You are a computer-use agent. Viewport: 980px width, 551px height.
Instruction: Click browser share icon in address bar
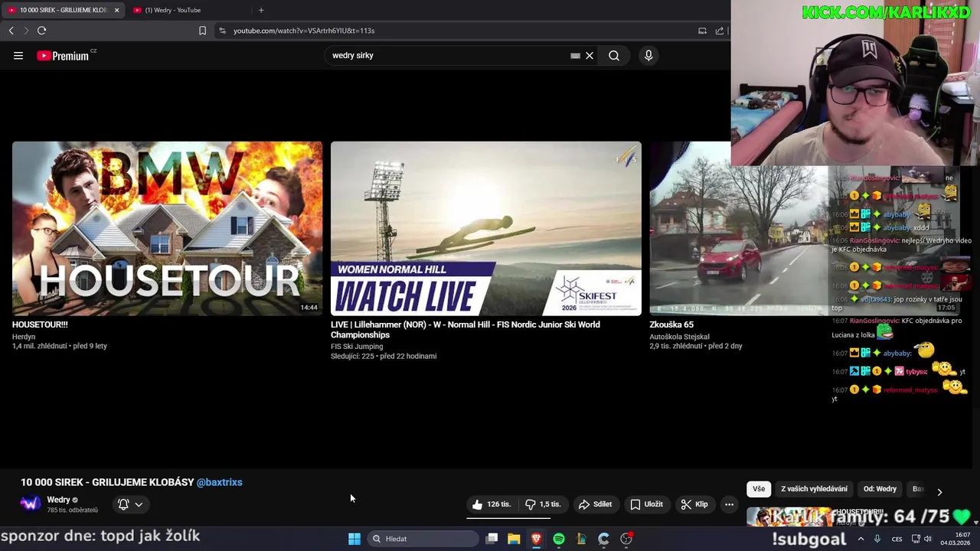720,31
